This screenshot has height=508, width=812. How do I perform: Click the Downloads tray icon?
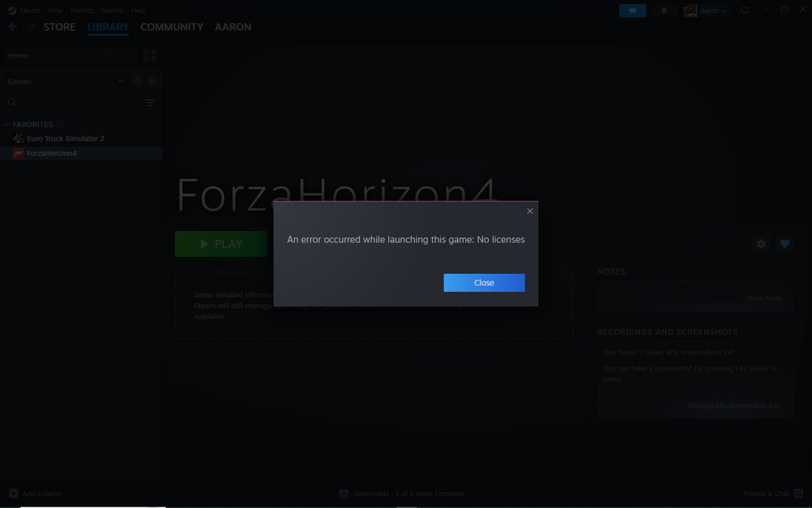[343, 493]
